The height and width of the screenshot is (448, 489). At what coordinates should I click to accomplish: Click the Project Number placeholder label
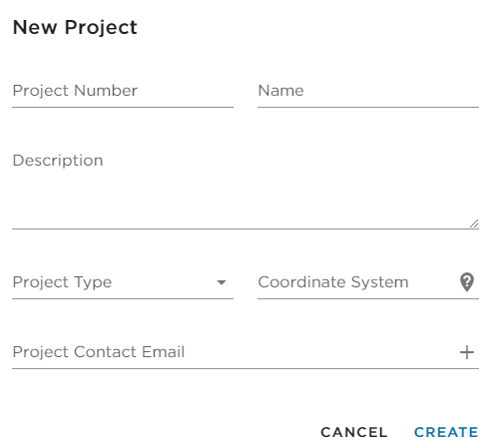(75, 91)
